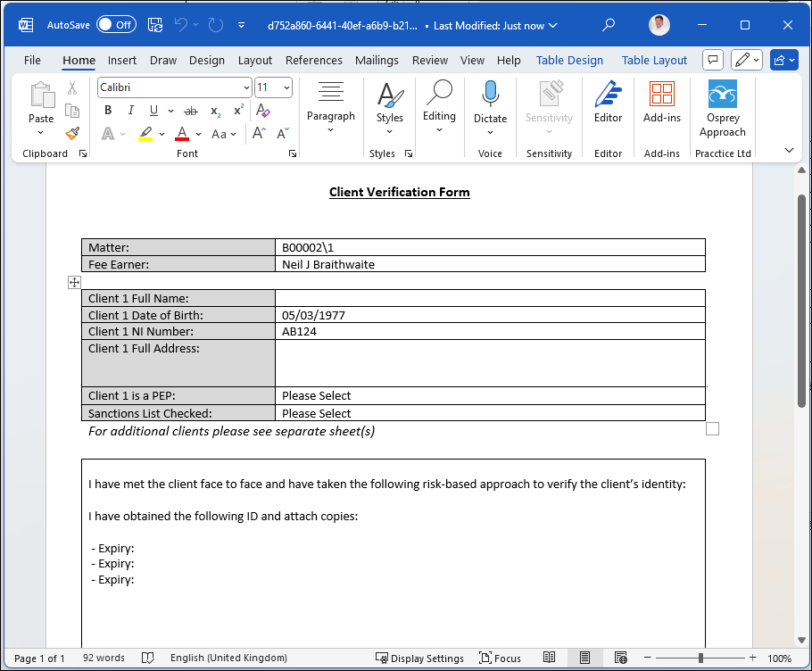The width and height of the screenshot is (812, 671).
Task: Click the vertical scrollbar thumb
Action: [x=801, y=301]
